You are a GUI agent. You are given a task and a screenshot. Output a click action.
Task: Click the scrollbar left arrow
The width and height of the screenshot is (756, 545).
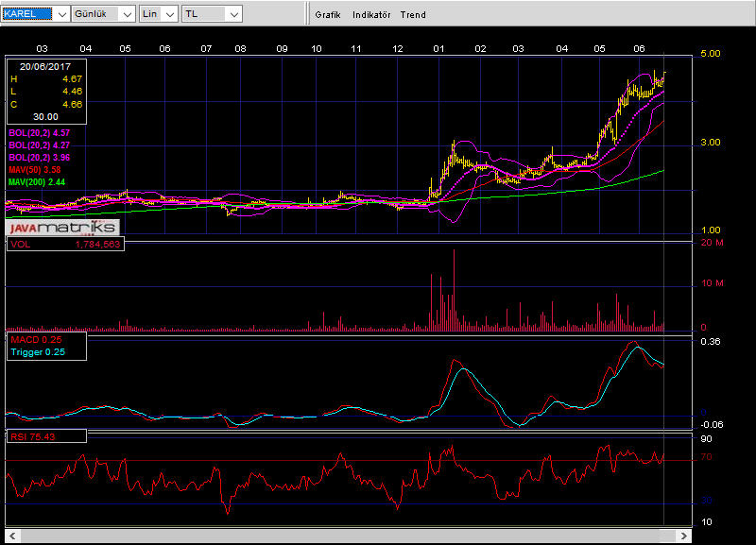tap(10, 536)
